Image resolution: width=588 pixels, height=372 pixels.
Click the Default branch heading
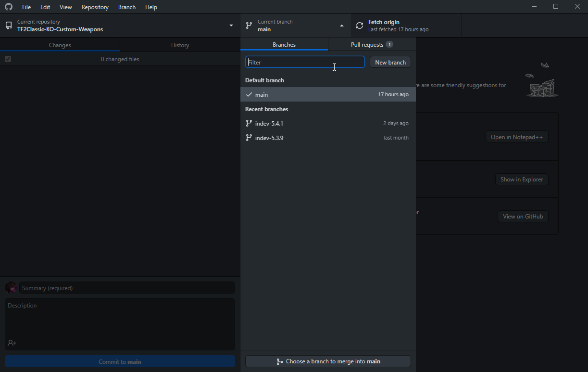[x=264, y=80]
